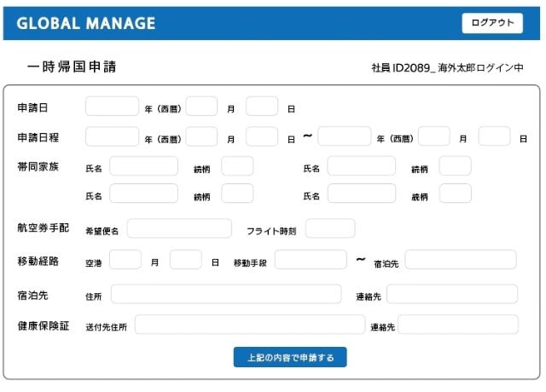Click the ログアウト button

coord(492,23)
